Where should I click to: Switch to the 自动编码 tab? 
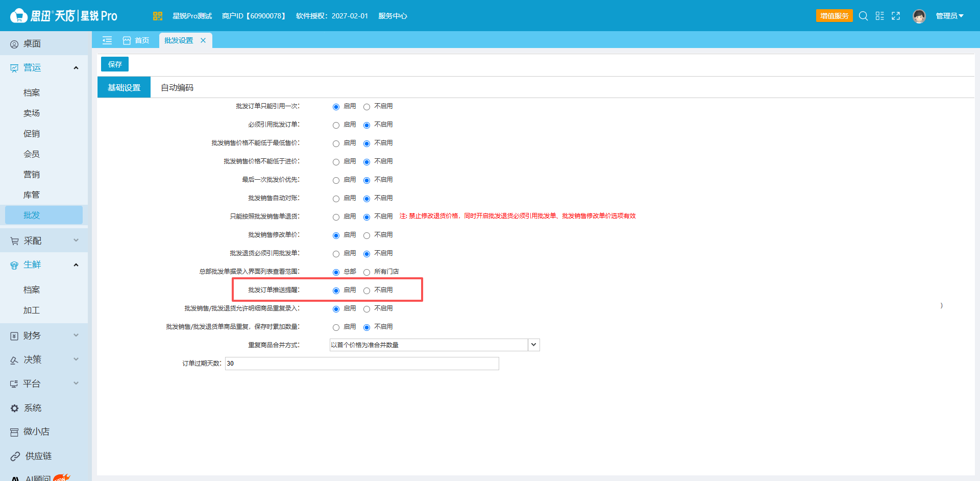coord(177,87)
